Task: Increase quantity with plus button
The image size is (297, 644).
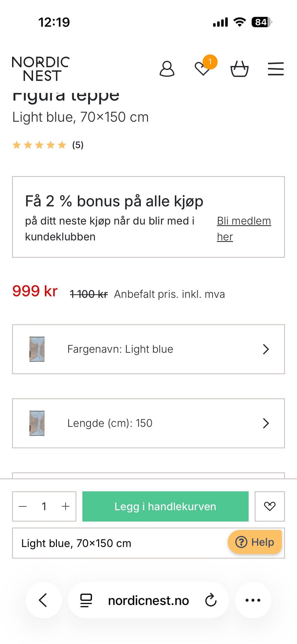Action: (x=65, y=506)
